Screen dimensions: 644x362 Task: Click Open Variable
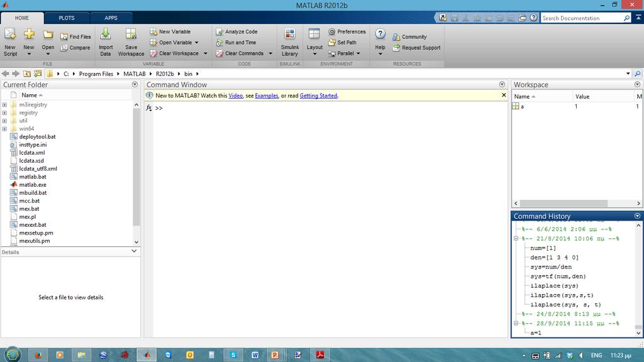pyautogui.click(x=171, y=43)
